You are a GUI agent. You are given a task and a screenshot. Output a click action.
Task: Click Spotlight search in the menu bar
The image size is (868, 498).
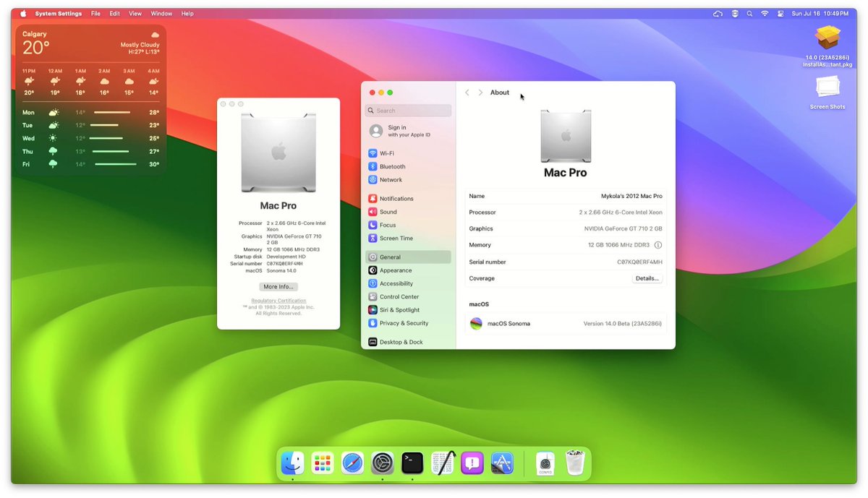(x=749, y=14)
